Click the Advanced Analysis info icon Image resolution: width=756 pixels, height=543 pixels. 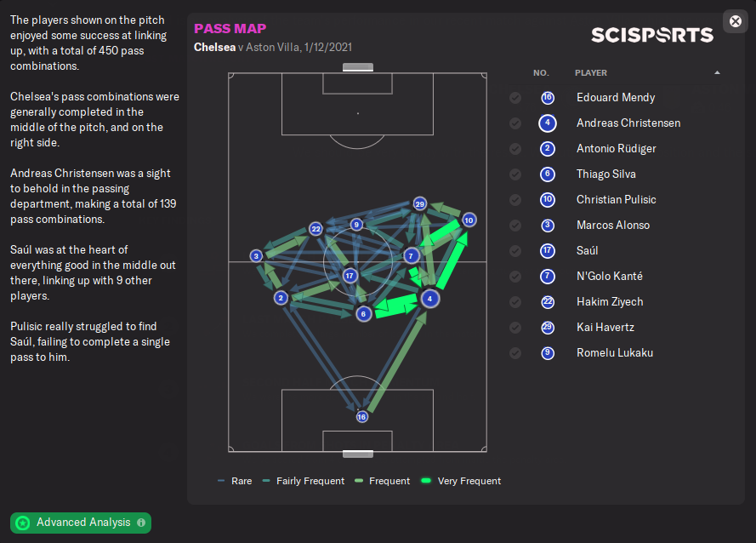[141, 523]
